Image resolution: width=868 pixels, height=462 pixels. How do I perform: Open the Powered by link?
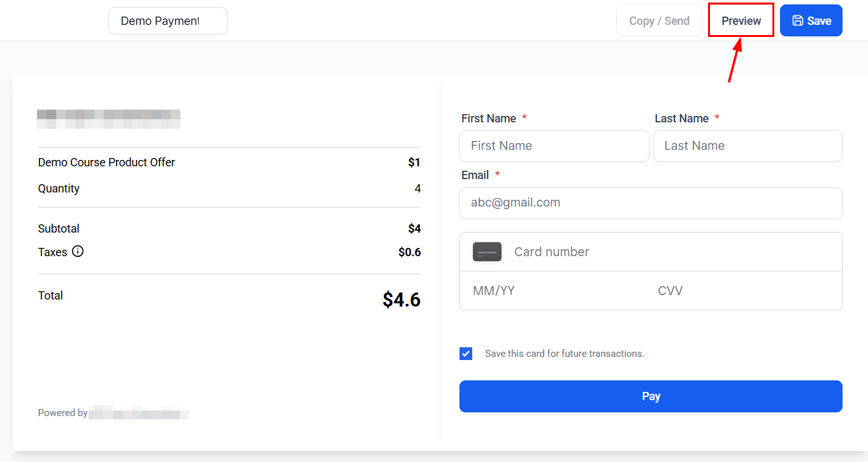point(138,414)
